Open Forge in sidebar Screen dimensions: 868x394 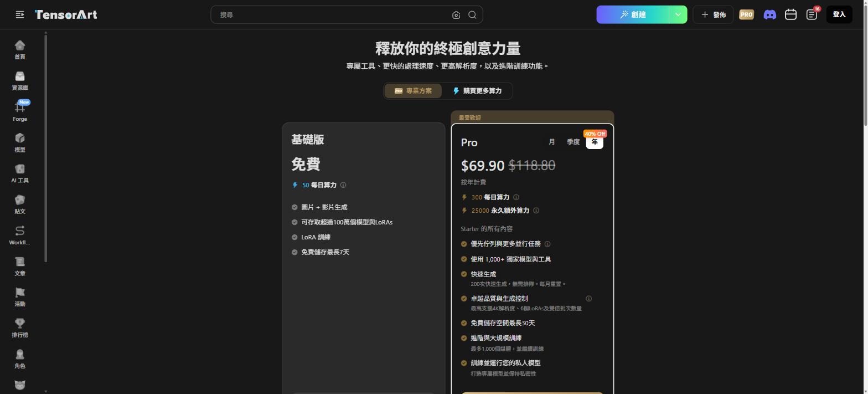(20, 111)
